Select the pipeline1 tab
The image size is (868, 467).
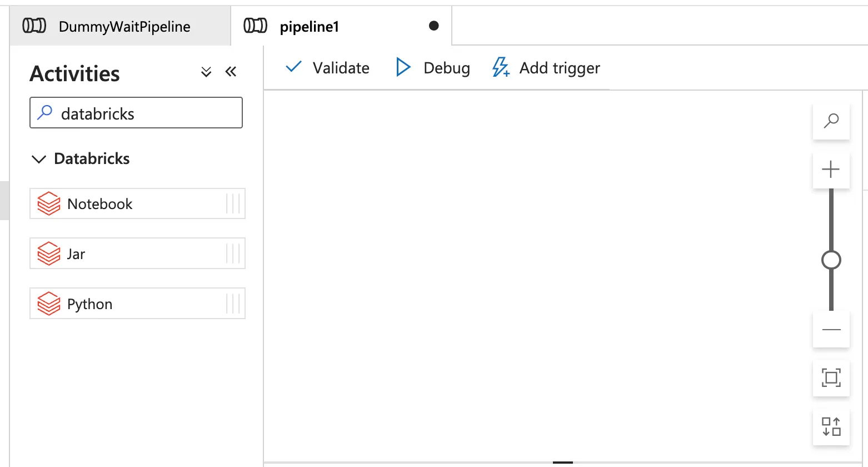coord(309,26)
